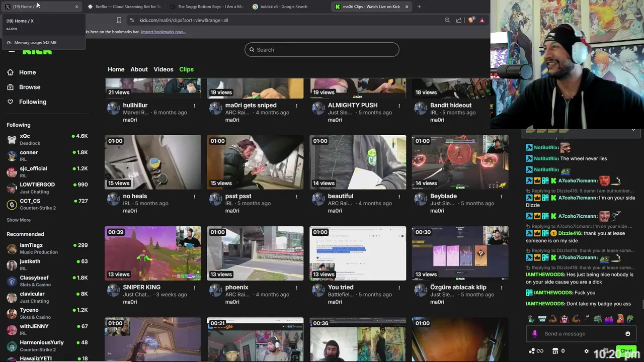Bookmark this page with the bookmark icon
The height and width of the screenshot is (362, 644).
(x=119, y=20)
